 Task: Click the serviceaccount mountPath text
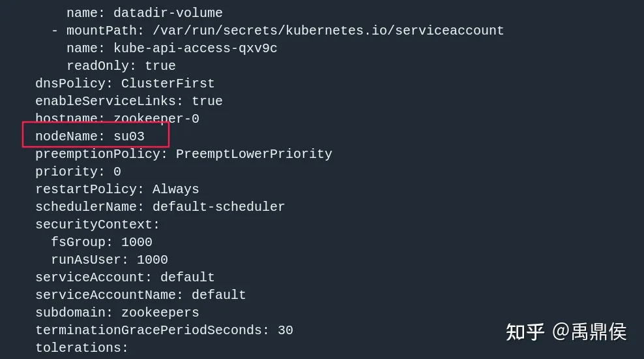(x=328, y=31)
